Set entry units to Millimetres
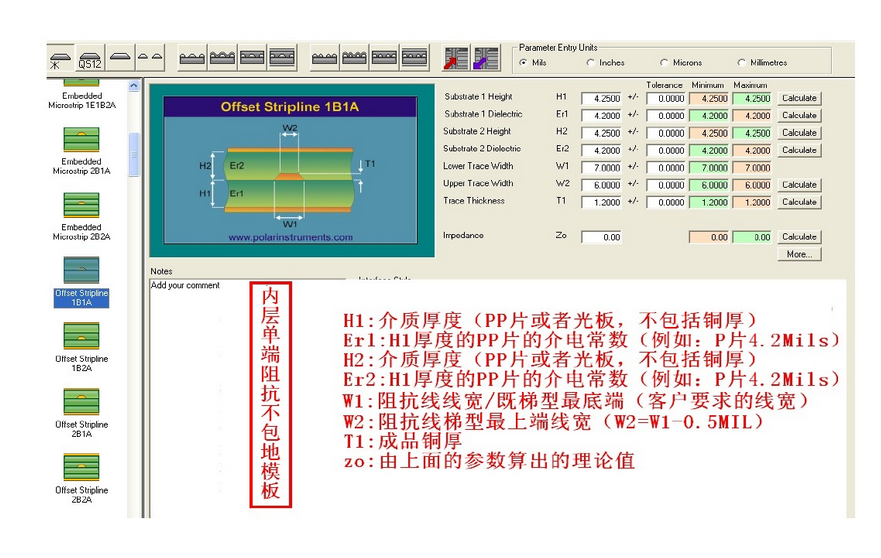Screen dimensions: 881x558 click(x=762, y=62)
